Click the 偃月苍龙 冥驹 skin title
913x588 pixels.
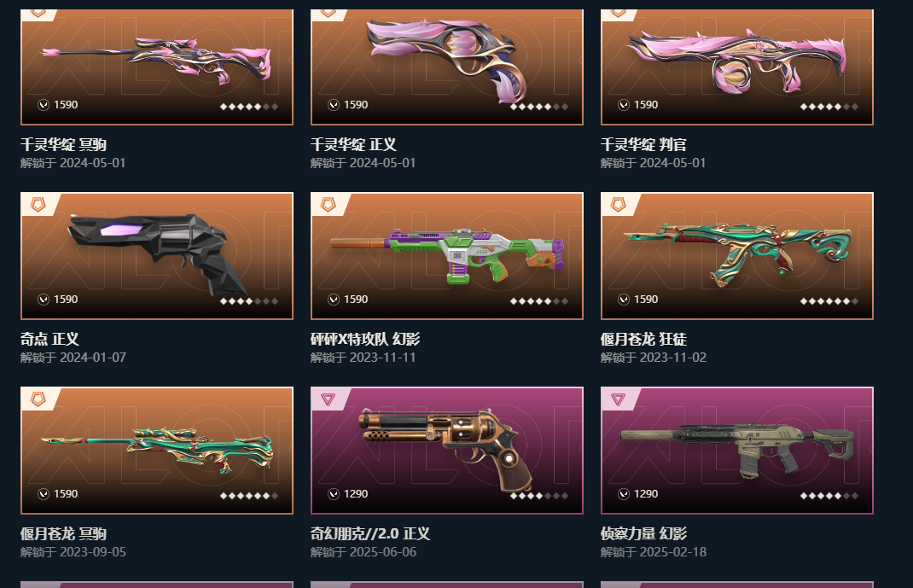point(63,533)
